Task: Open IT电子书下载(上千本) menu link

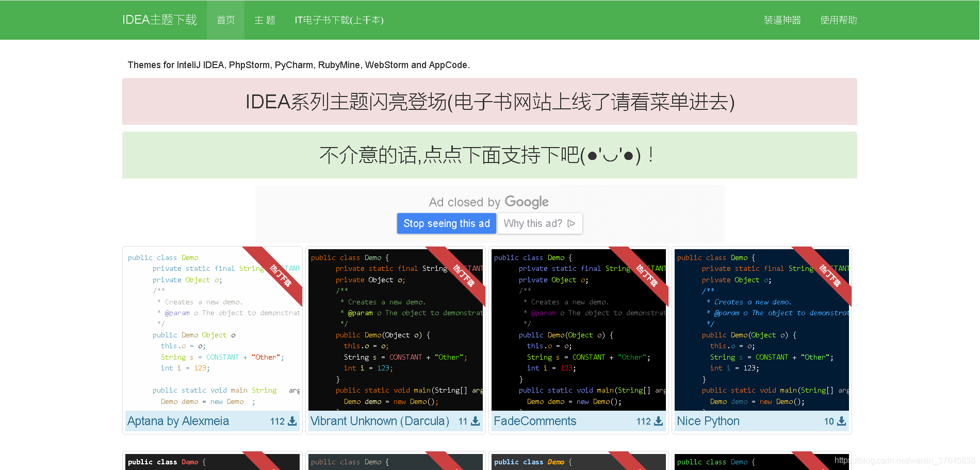Action: point(339,20)
